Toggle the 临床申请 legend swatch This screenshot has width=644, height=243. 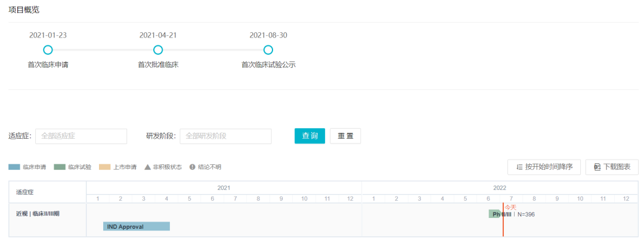[x=14, y=167]
